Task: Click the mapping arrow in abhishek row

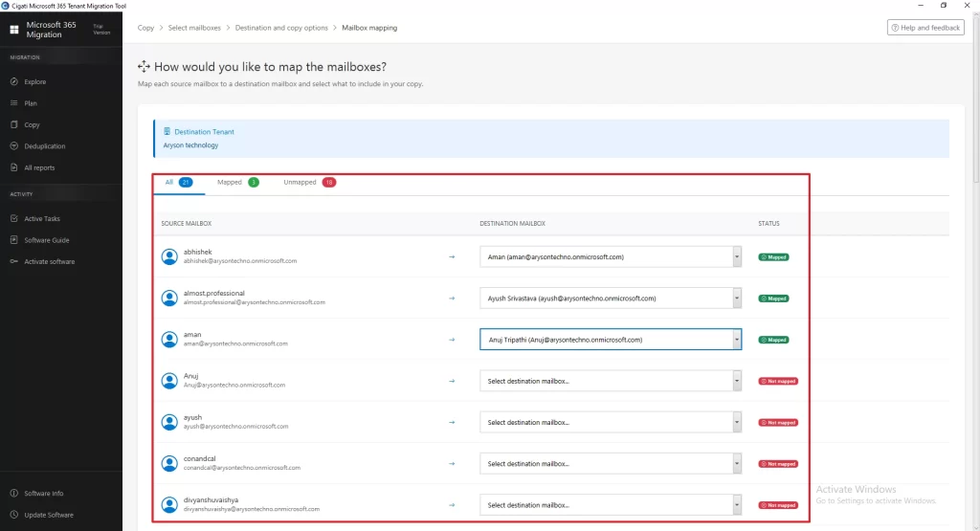Action: tap(452, 256)
